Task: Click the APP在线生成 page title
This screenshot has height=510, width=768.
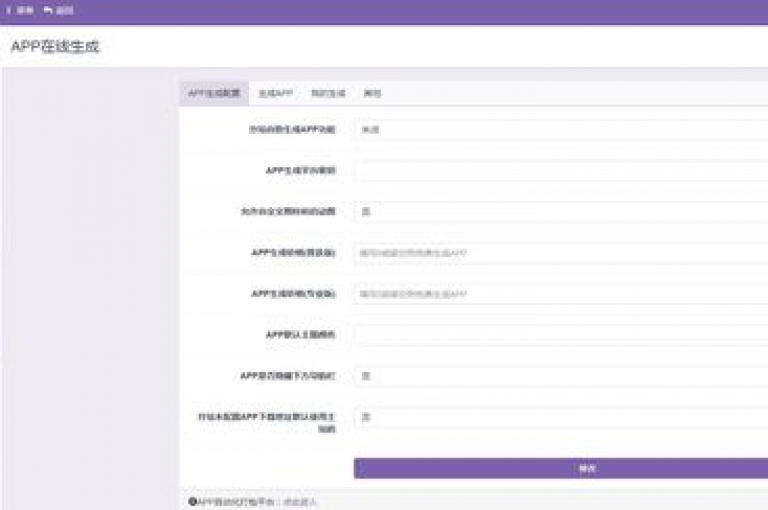Action: [55, 47]
